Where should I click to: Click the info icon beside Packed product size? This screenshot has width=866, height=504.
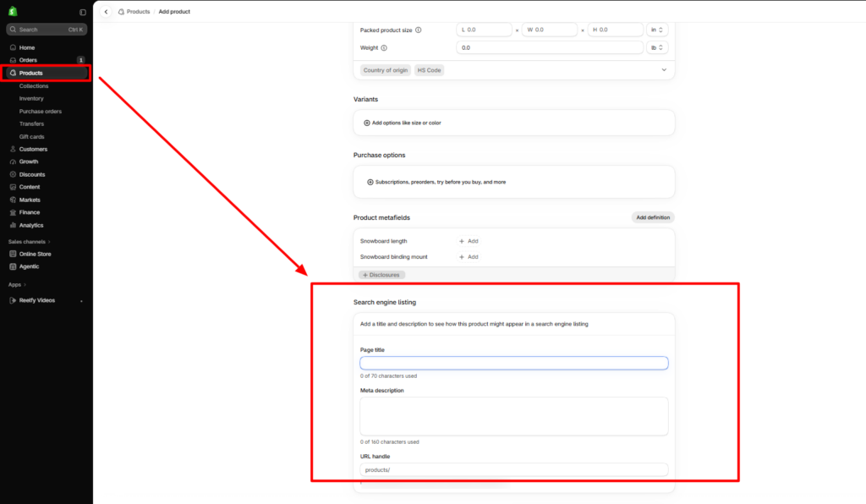click(418, 30)
